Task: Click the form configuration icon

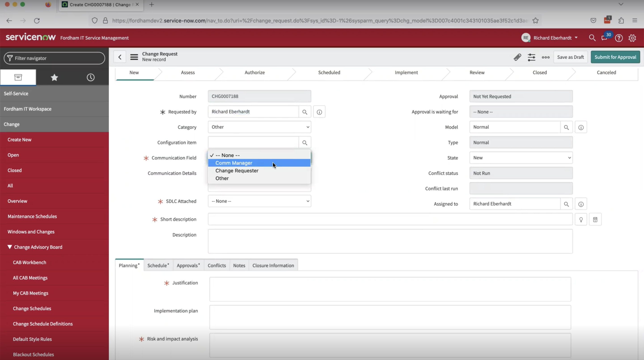Action: click(x=531, y=57)
